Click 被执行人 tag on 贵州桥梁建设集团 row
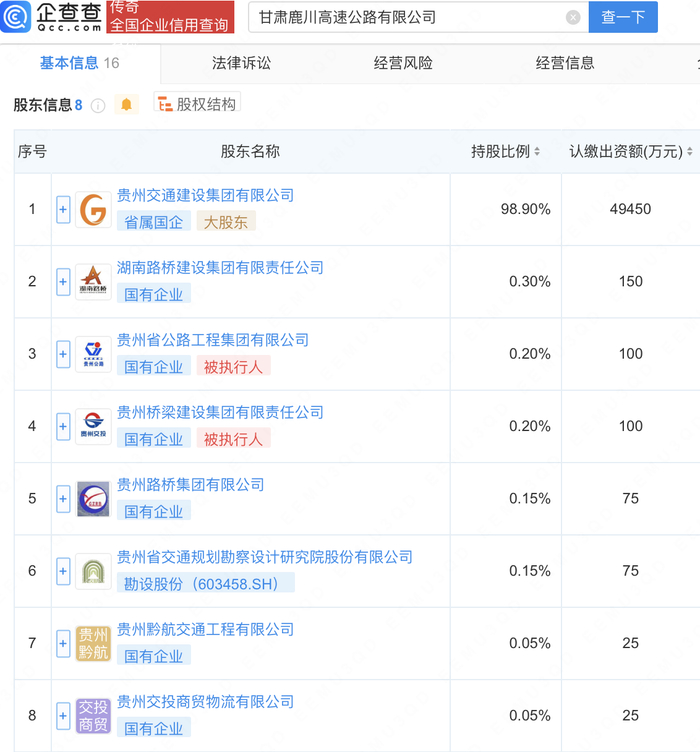700x752 pixels. point(233,439)
